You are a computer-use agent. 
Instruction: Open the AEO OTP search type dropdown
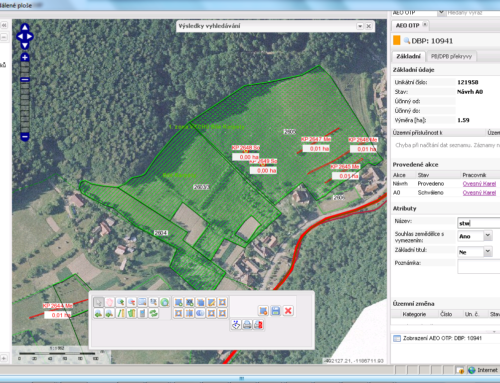(x=441, y=13)
